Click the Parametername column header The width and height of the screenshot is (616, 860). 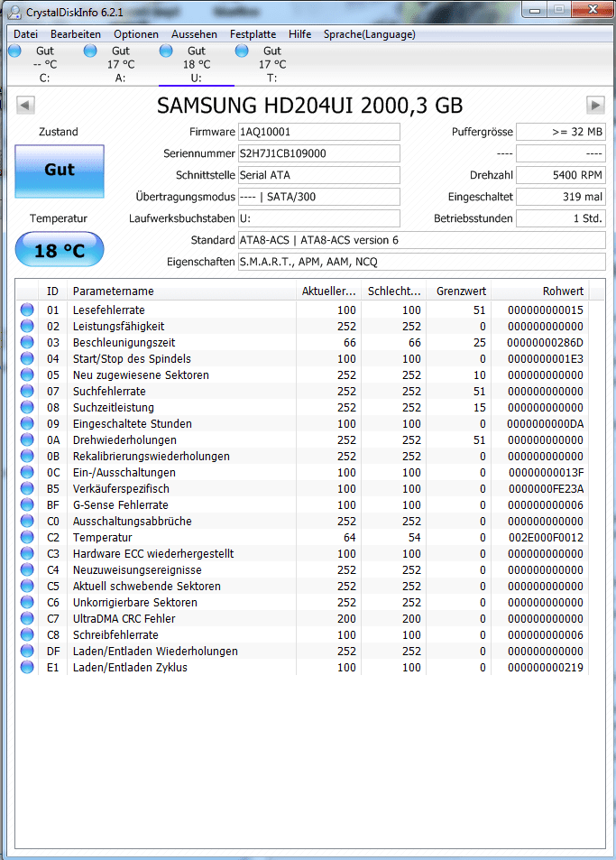[x=181, y=291]
